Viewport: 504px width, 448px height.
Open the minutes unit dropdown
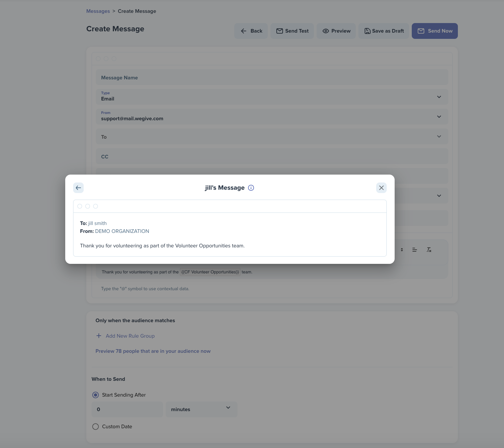coord(202,409)
